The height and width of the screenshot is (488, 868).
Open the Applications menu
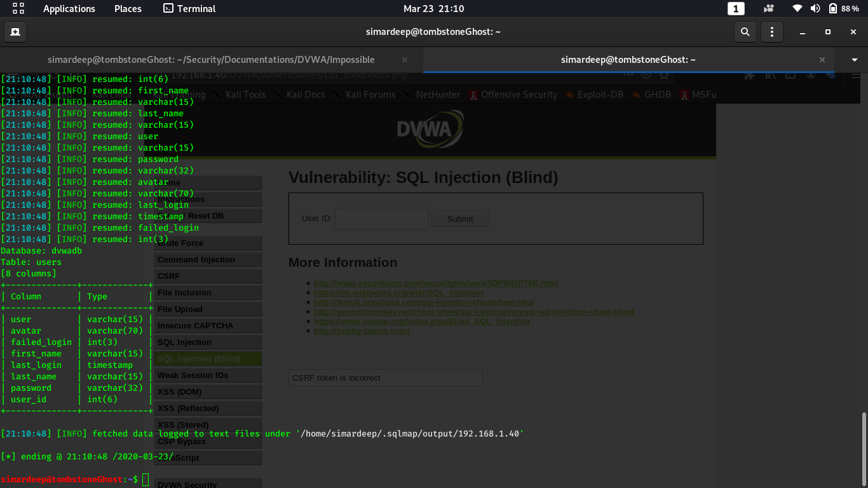[69, 8]
